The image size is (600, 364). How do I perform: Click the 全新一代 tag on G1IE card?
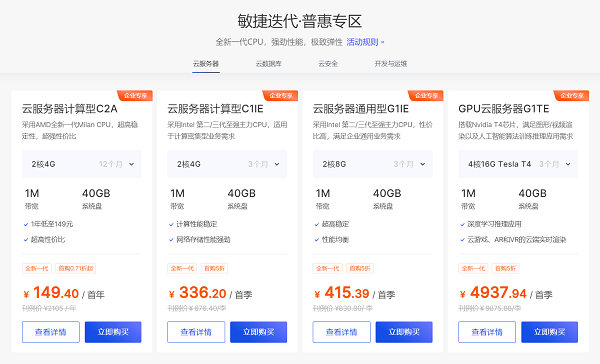(328, 268)
